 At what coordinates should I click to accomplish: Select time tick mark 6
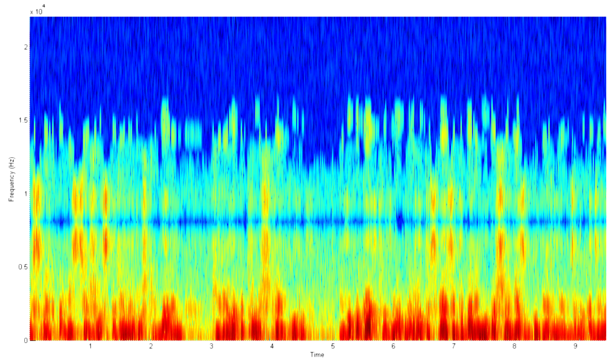[393, 346]
